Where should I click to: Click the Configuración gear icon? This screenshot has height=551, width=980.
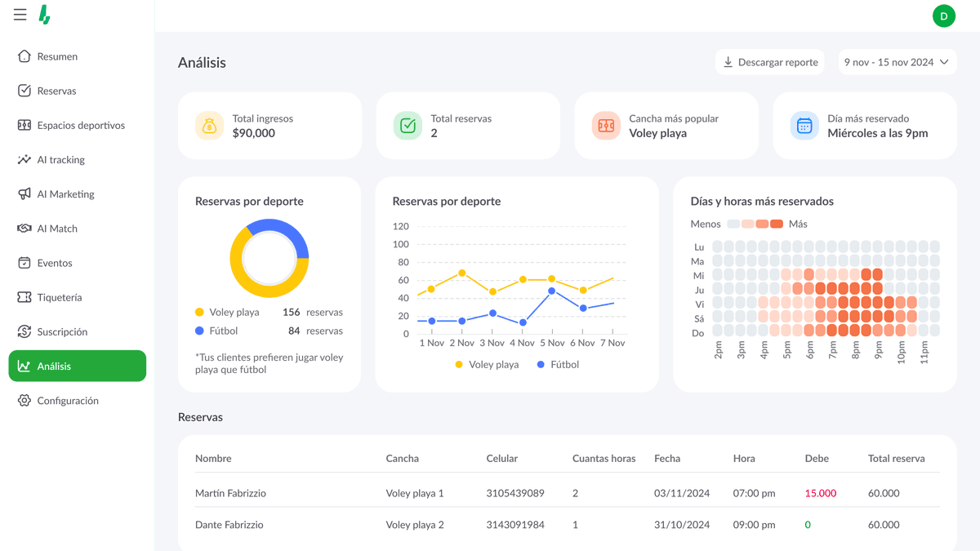(24, 401)
